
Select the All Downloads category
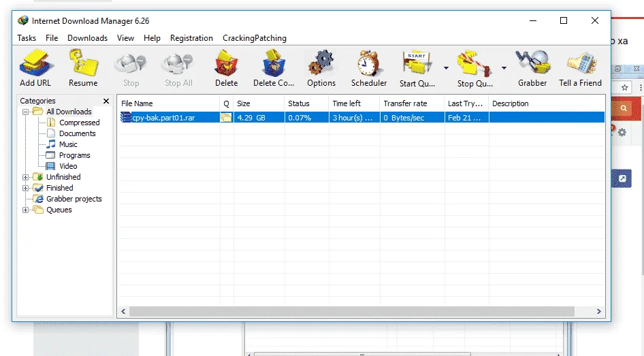pyautogui.click(x=69, y=112)
